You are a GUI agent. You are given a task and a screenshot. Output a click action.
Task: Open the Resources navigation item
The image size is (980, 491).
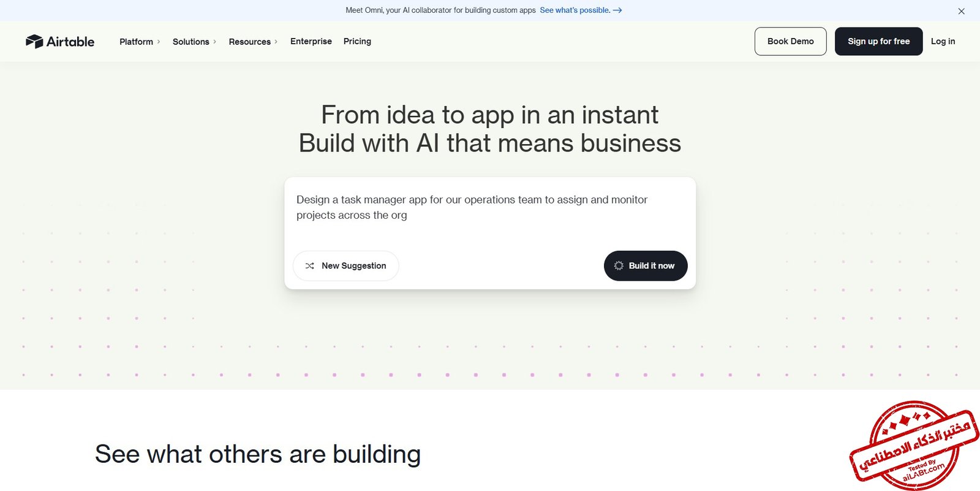coord(249,42)
